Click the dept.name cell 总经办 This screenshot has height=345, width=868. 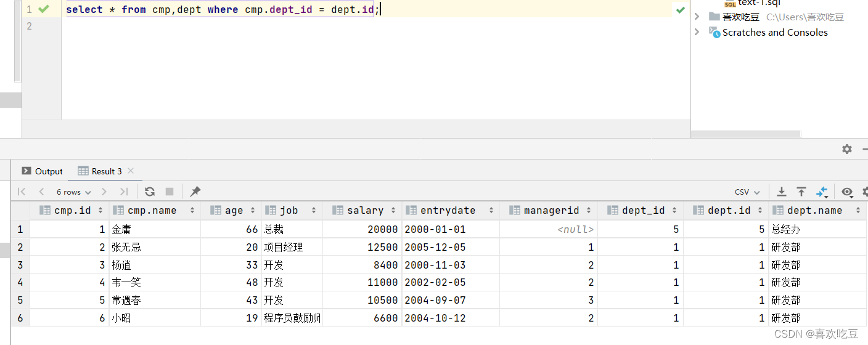pos(817,229)
